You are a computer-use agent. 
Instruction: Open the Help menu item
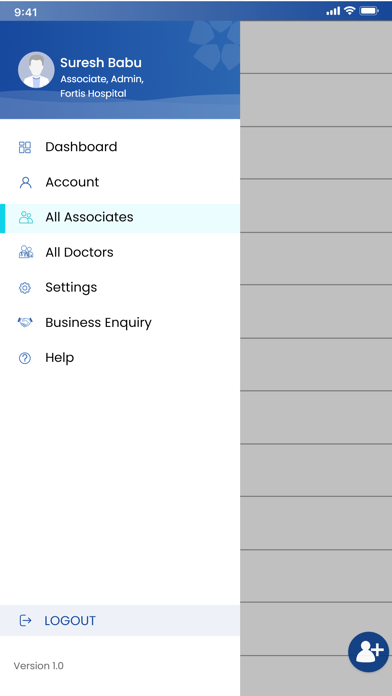[x=120, y=357]
